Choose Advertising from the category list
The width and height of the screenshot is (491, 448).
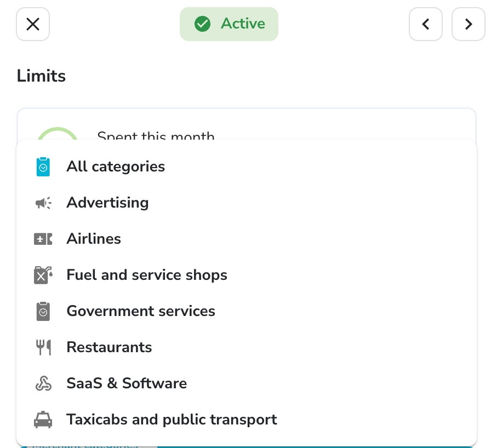click(247, 203)
